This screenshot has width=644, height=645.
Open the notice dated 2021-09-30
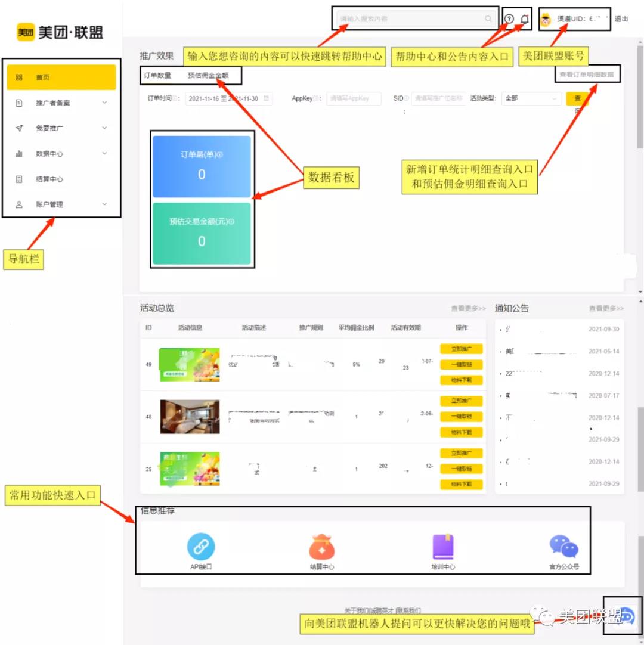pyautogui.click(x=560, y=329)
